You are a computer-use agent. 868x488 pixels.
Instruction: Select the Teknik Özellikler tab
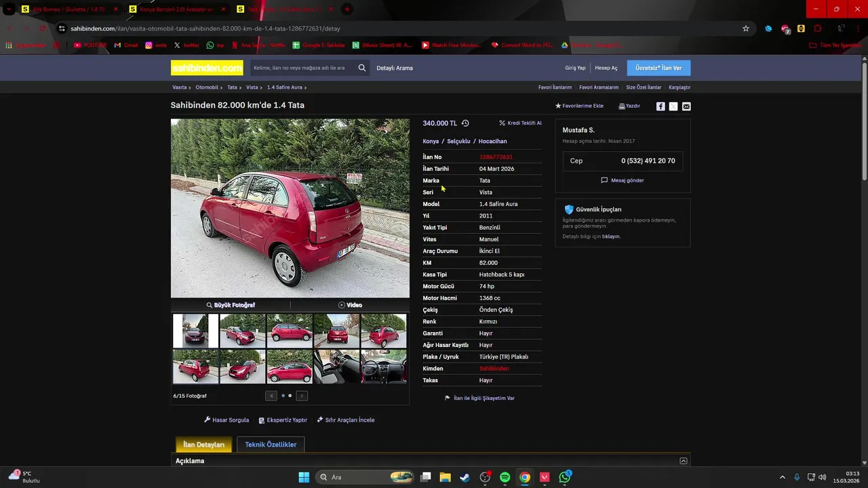pyautogui.click(x=271, y=445)
